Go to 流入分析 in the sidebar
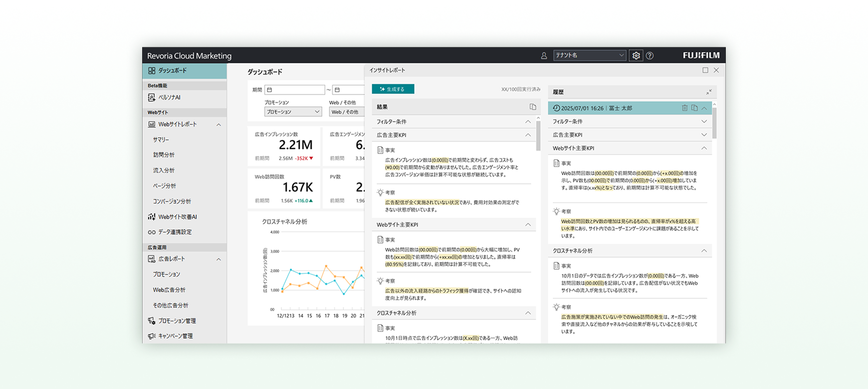Viewport: 868px width, 389px height. tap(164, 171)
